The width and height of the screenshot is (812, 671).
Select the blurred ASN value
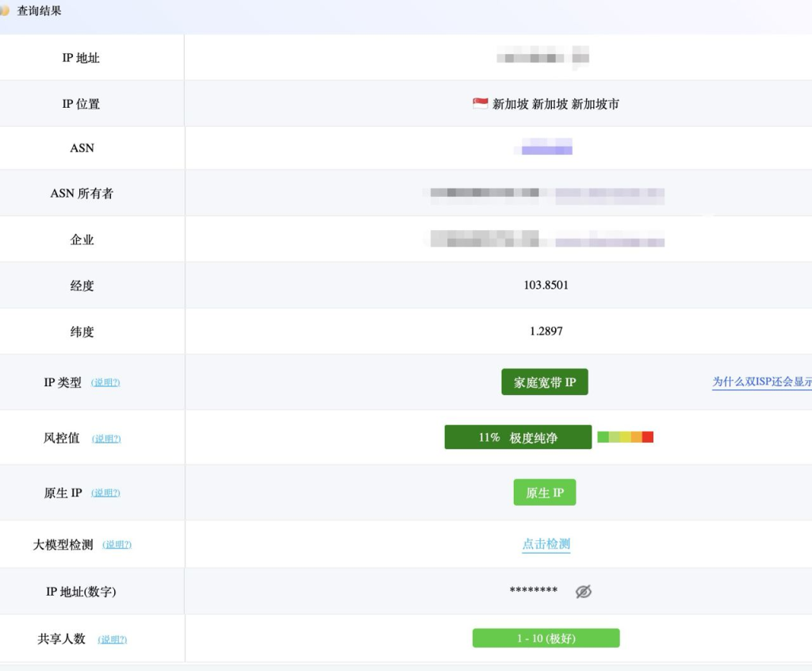click(545, 148)
